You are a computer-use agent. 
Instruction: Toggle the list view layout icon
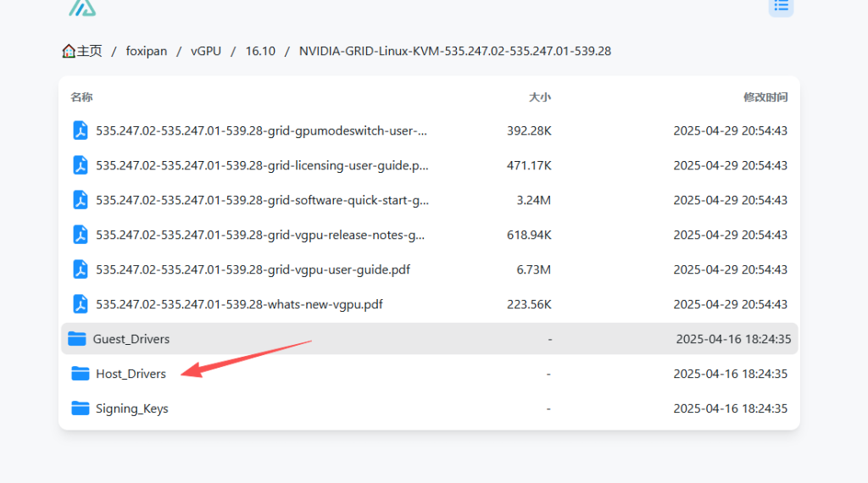[x=781, y=6]
